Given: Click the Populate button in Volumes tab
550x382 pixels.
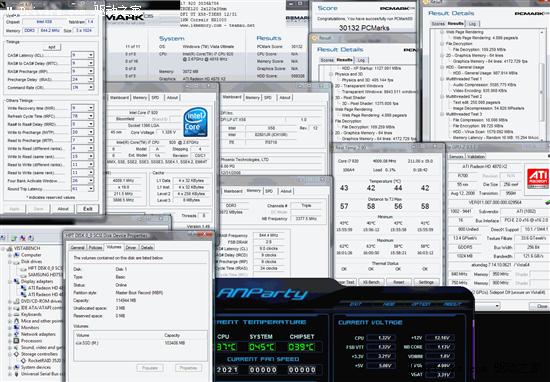Looking at the screenshot, I should pyautogui.click(x=150, y=368).
